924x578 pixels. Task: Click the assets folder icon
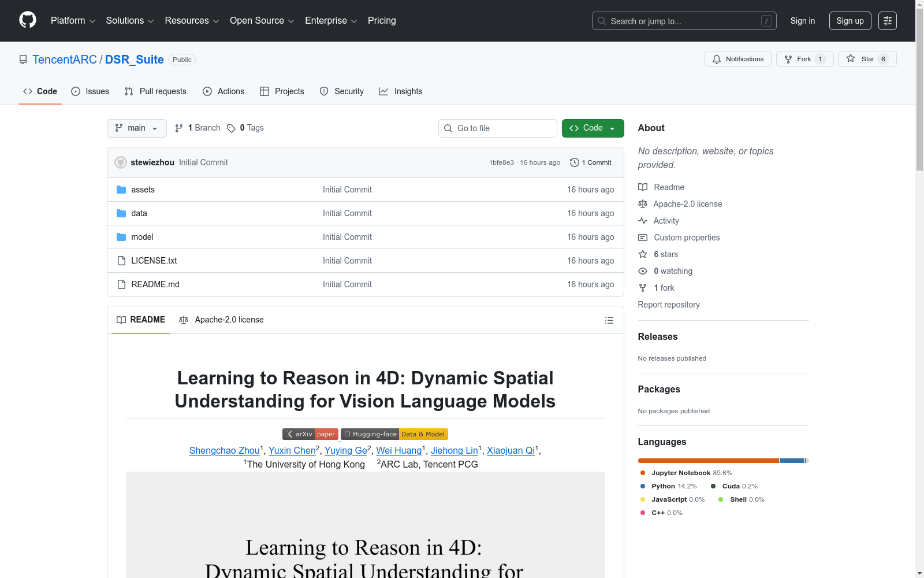(121, 190)
